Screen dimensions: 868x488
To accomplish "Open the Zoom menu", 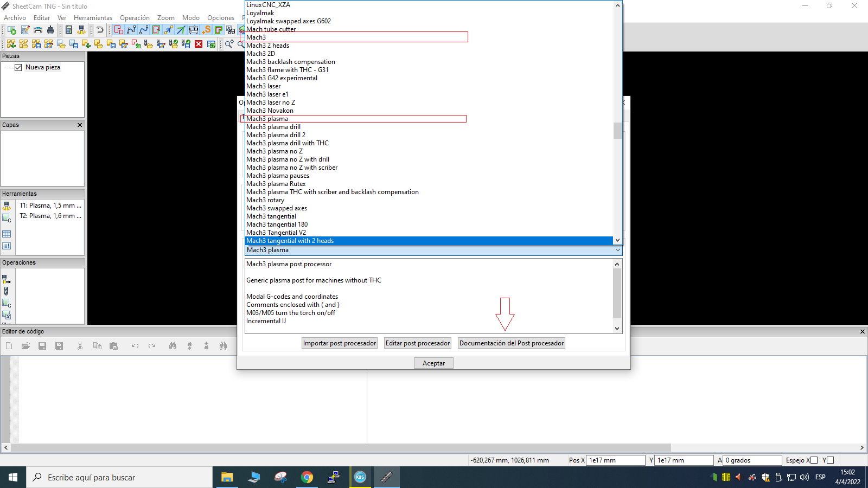I will coord(166,18).
